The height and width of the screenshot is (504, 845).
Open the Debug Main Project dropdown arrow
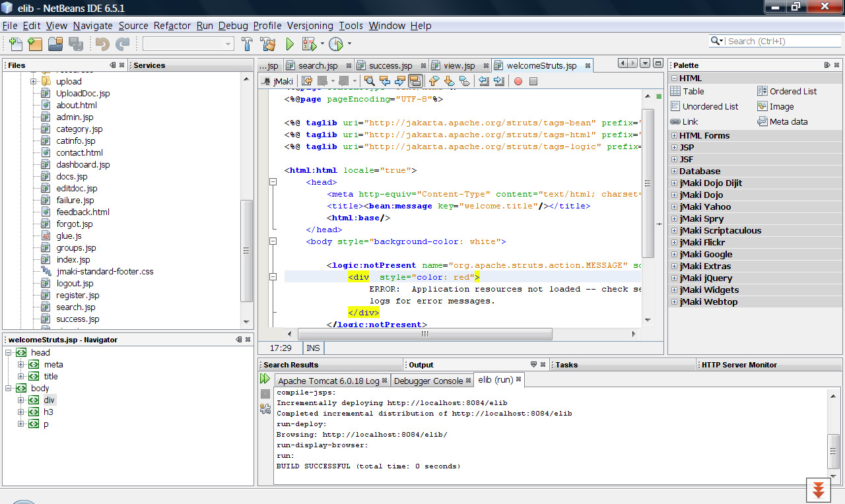(x=323, y=44)
